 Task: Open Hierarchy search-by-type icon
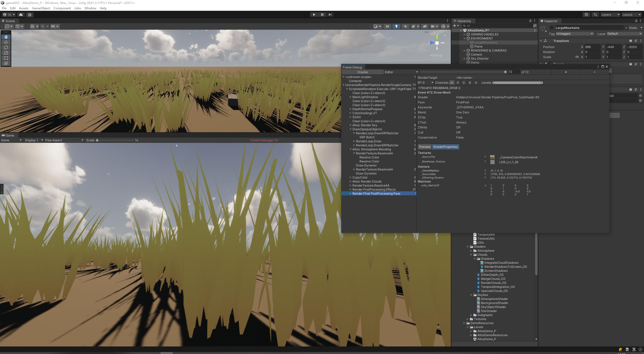(535, 26)
